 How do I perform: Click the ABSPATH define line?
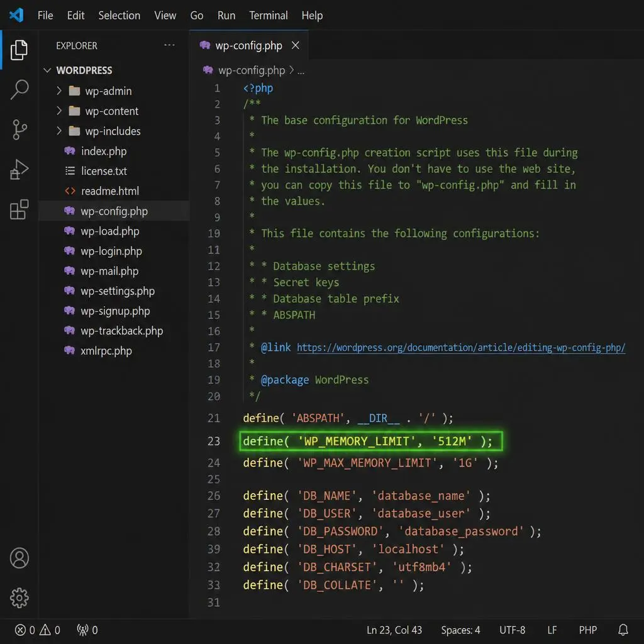(348, 418)
